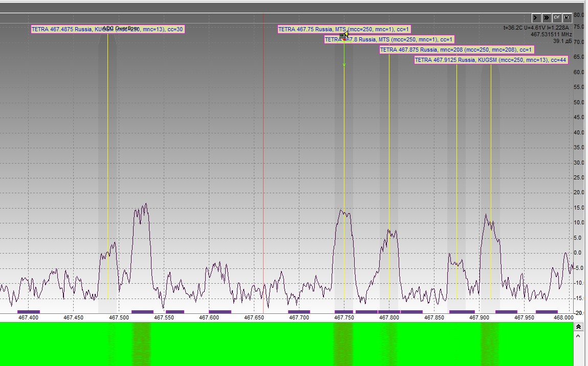
Task: Click the 20.0 value on the dB scale
Action: click(579, 193)
